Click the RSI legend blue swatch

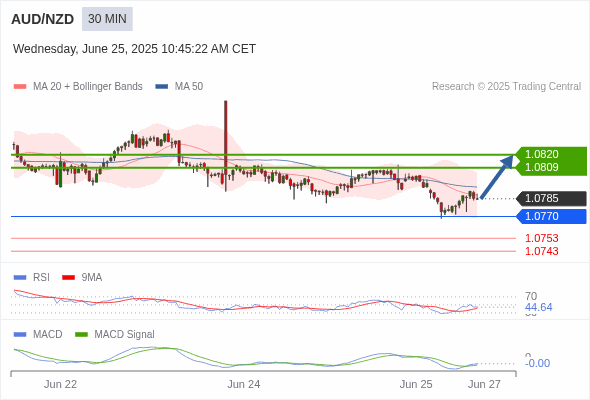(20, 278)
